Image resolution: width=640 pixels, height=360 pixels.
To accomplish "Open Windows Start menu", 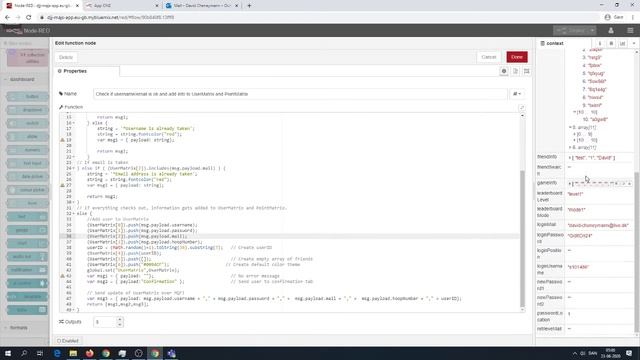I will 8,353.
